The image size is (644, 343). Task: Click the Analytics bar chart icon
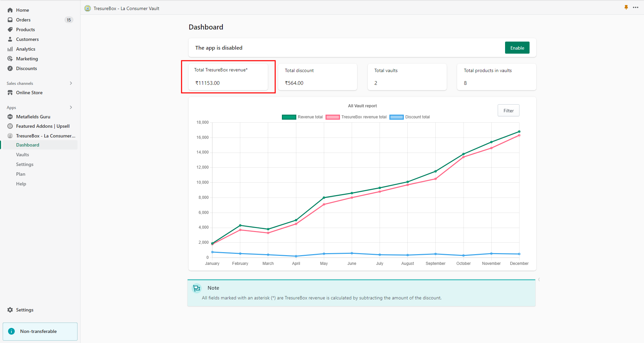coord(10,49)
